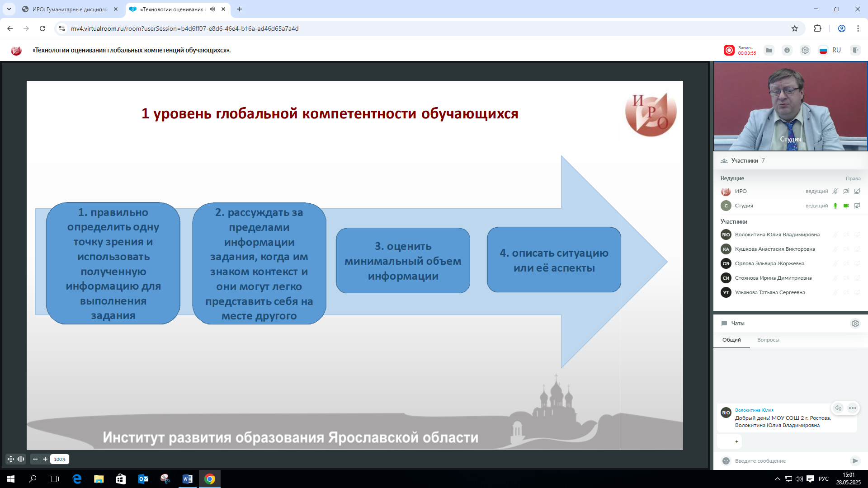This screenshot has height=488, width=868.
Task: Toggle Студия screen sharing icon
Action: click(857, 206)
